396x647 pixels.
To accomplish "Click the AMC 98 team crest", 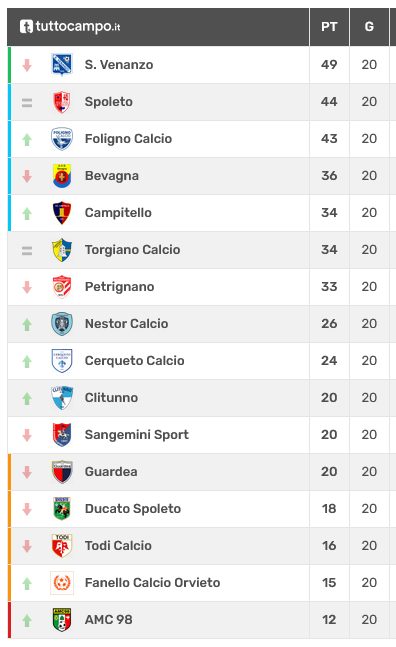I will pyautogui.click(x=62, y=620).
